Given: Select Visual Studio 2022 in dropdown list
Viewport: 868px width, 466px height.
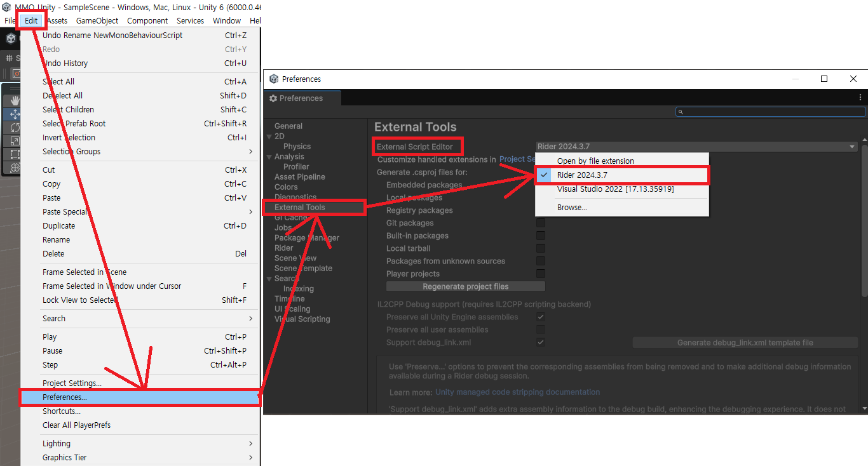Looking at the screenshot, I should pyautogui.click(x=622, y=189).
